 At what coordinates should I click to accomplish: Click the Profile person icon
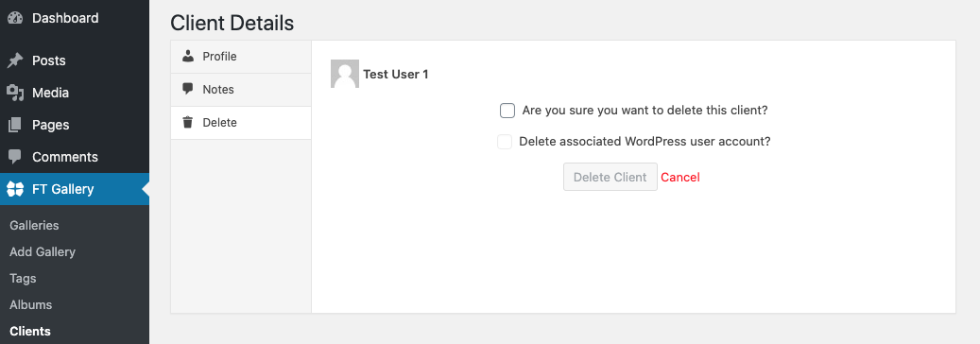pyautogui.click(x=188, y=57)
